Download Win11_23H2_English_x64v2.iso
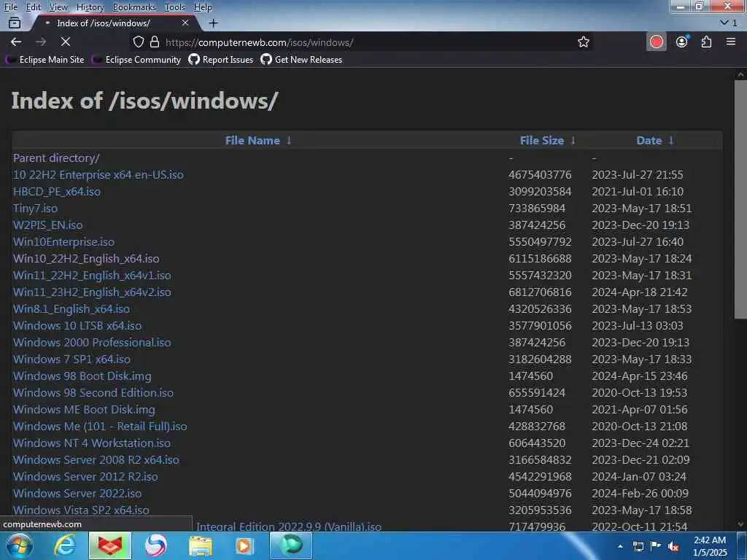This screenshot has width=747, height=560. point(92,292)
